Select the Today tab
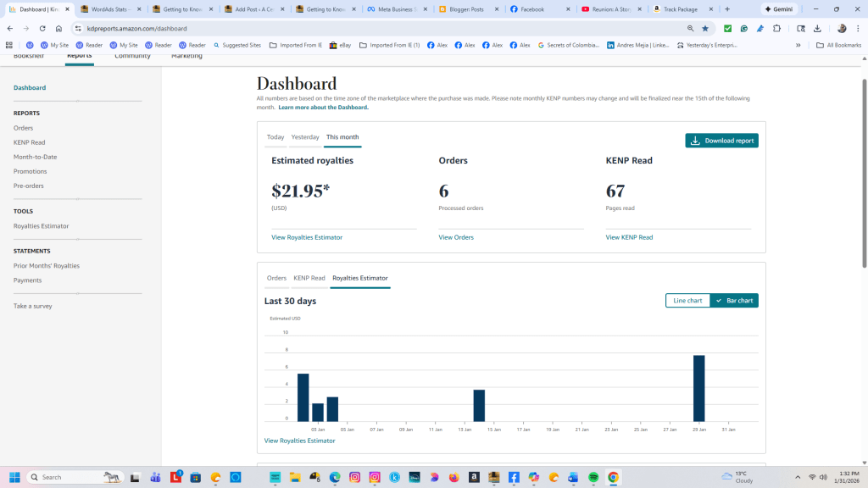The image size is (868, 488). 275,137
